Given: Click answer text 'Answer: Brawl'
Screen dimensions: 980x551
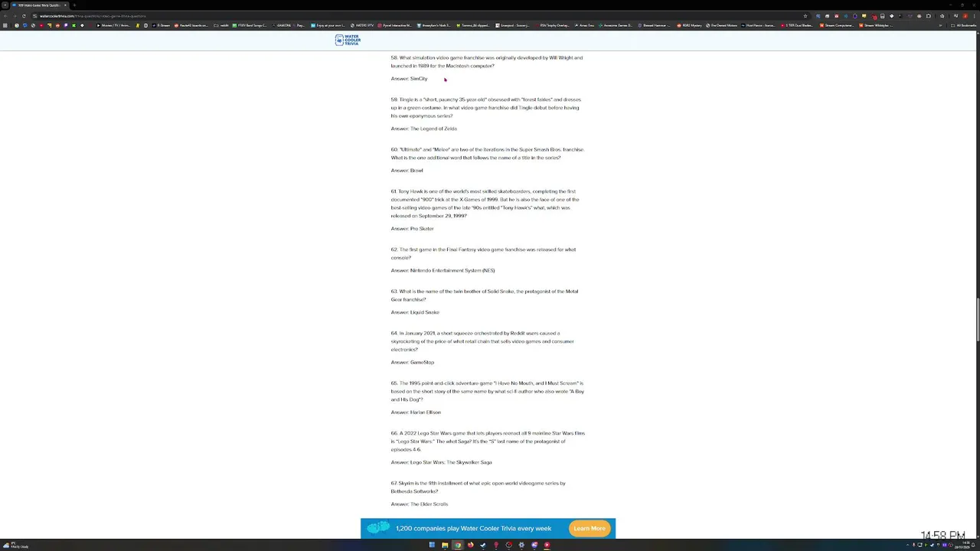Looking at the screenshot, I should click(x=407, y=171).
